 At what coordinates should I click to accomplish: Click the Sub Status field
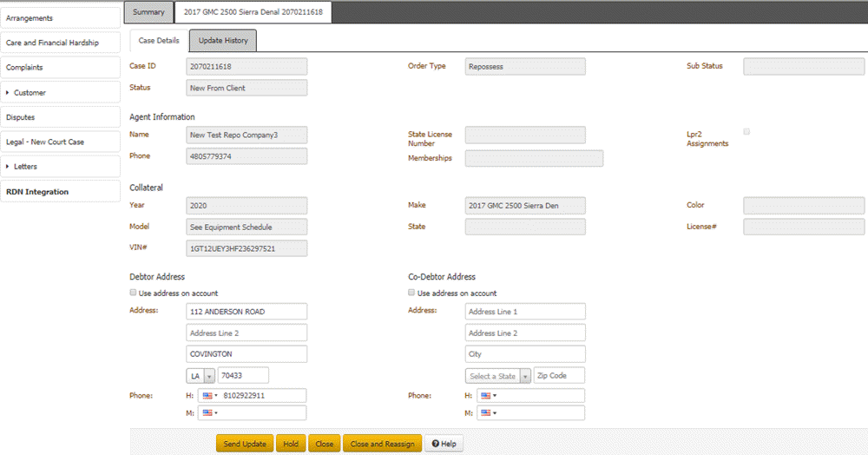click(x=804, y=66)
